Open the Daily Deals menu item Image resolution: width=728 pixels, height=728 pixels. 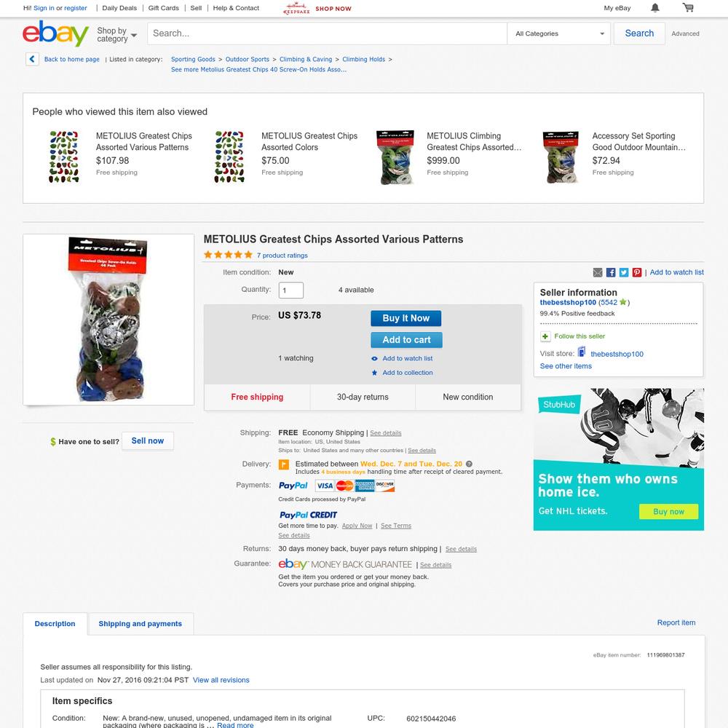(x=119, y=8)
